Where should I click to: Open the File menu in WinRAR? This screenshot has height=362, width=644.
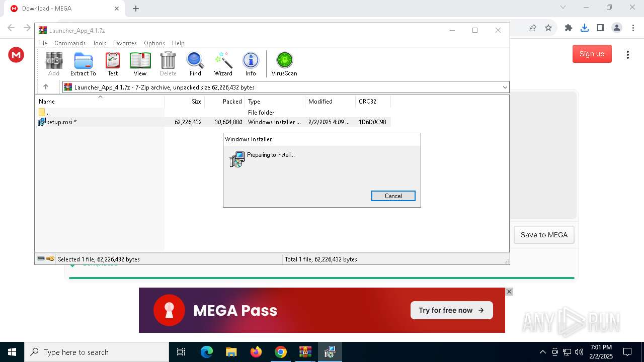[x=43, y=43]
